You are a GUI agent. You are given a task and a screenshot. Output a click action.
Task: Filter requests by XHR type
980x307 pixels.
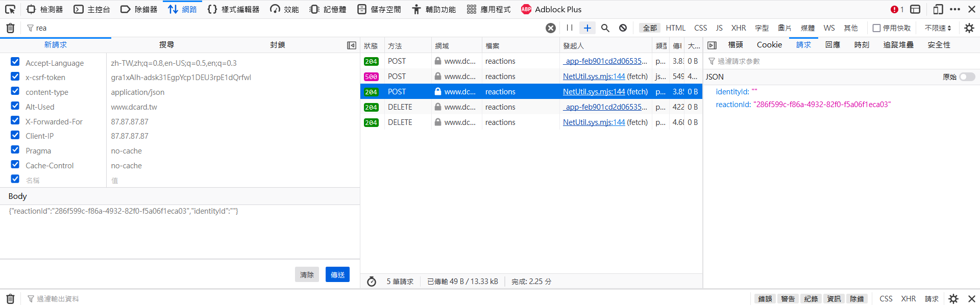click(x=739, y=28)
